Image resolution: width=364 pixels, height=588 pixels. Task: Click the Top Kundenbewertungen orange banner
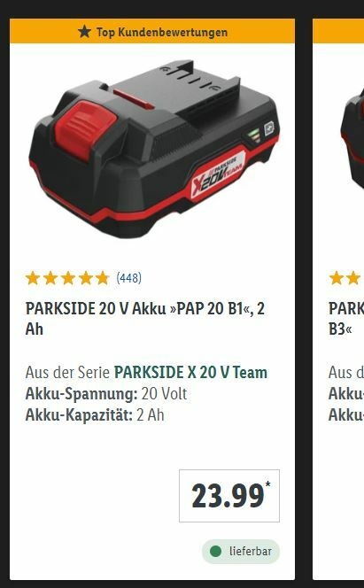click(x=152, y=32)
